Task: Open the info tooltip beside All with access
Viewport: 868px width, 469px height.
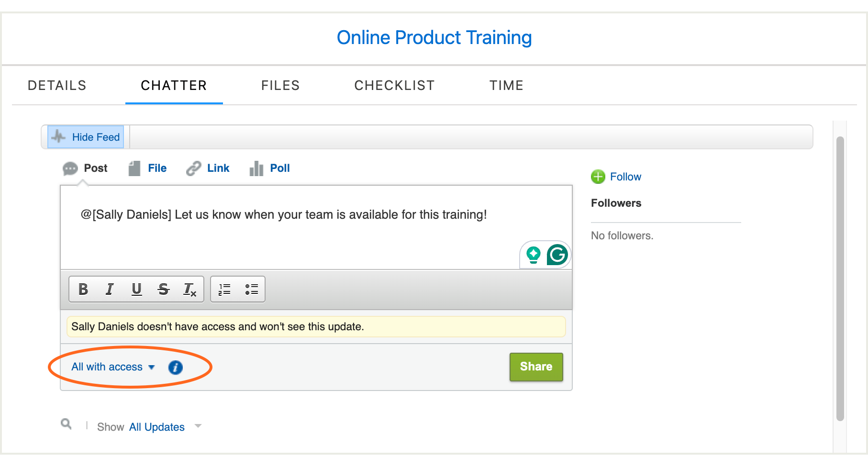Action: pos(175,367)
